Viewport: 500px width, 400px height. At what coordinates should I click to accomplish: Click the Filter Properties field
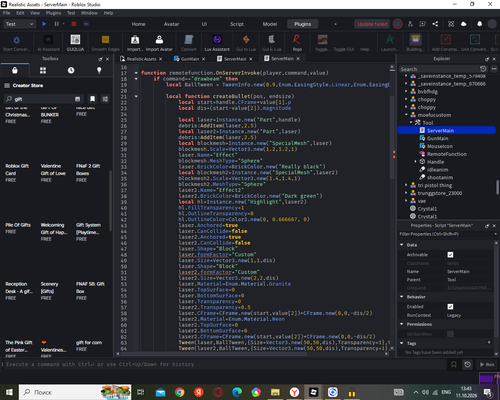point(447,234)
